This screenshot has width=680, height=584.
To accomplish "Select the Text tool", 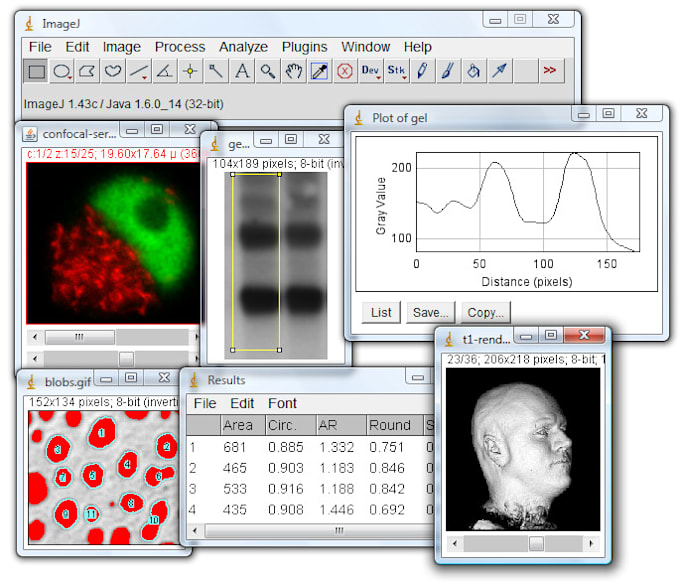I will tap(242, 71).
